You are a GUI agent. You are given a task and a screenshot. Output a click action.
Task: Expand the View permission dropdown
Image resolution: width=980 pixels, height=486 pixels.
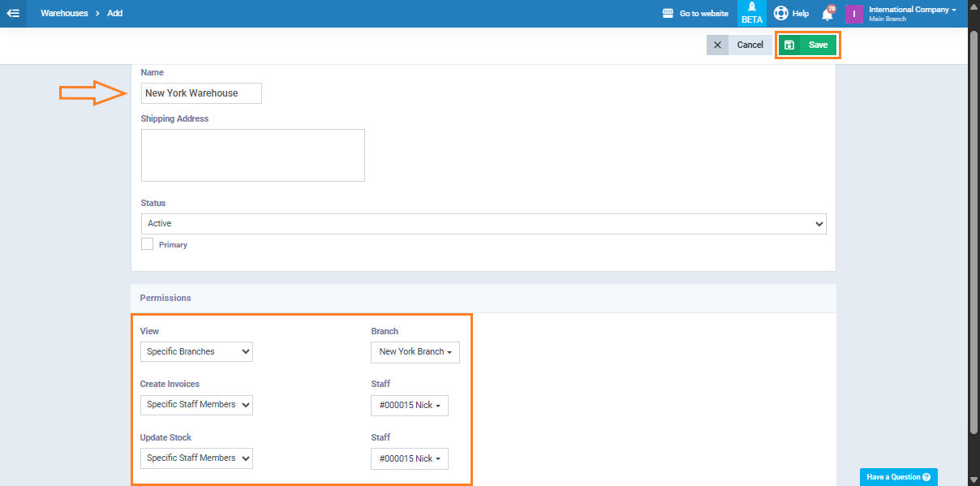[196, 352]
